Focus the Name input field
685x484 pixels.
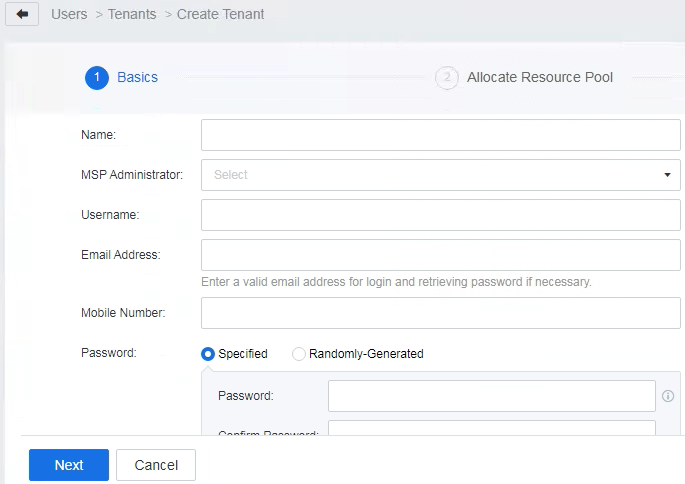click(440, 135)
